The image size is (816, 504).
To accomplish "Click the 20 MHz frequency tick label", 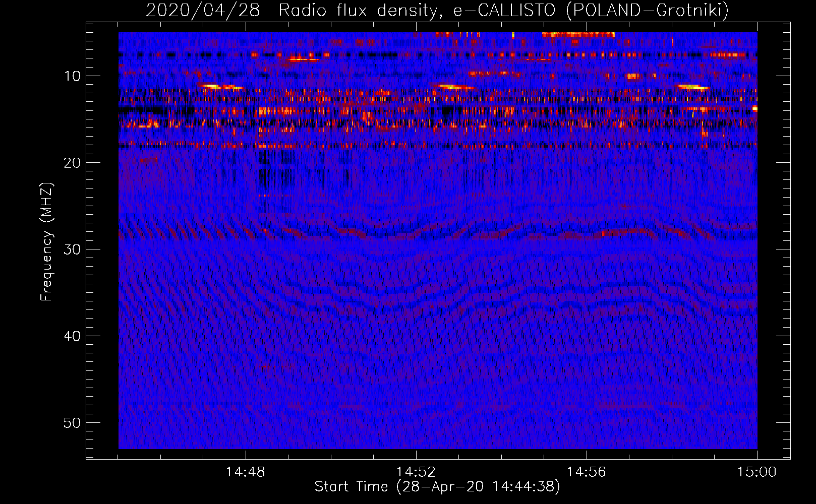I will pos(73,163).
